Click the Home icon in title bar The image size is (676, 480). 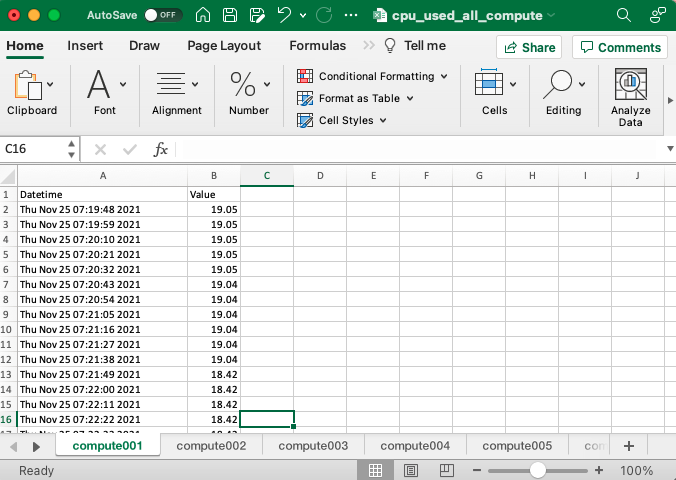coord(203,16)
